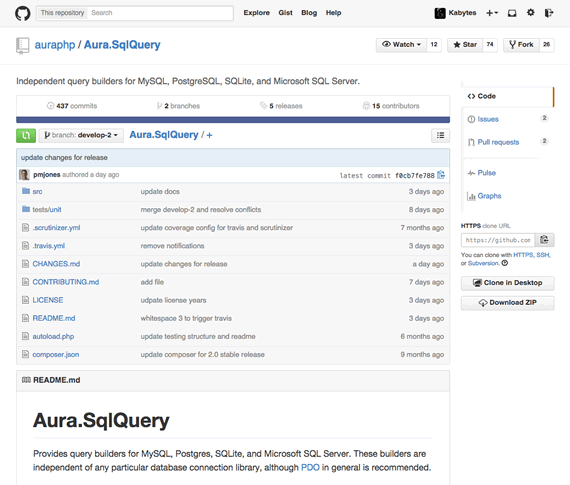Open the Watch dropdown
This screenshot has height=485, width=570.
[401, 45]
